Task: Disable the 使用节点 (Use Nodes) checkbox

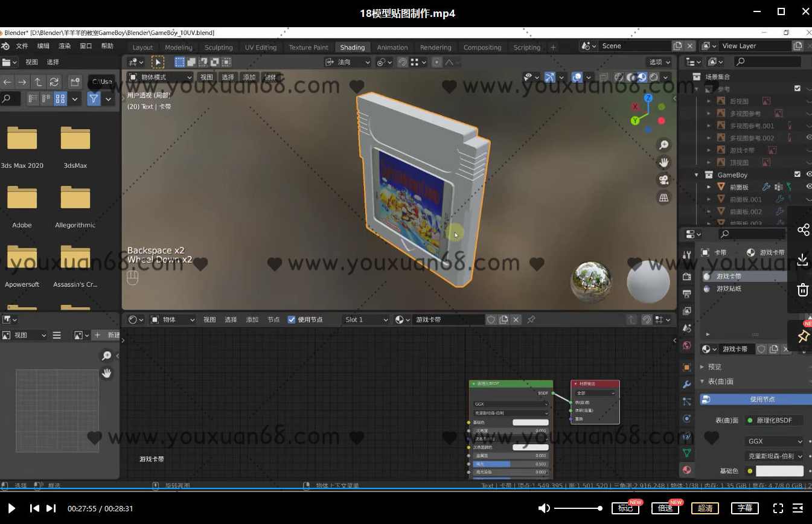Action: pyautogui.click(x=291, y=319)
